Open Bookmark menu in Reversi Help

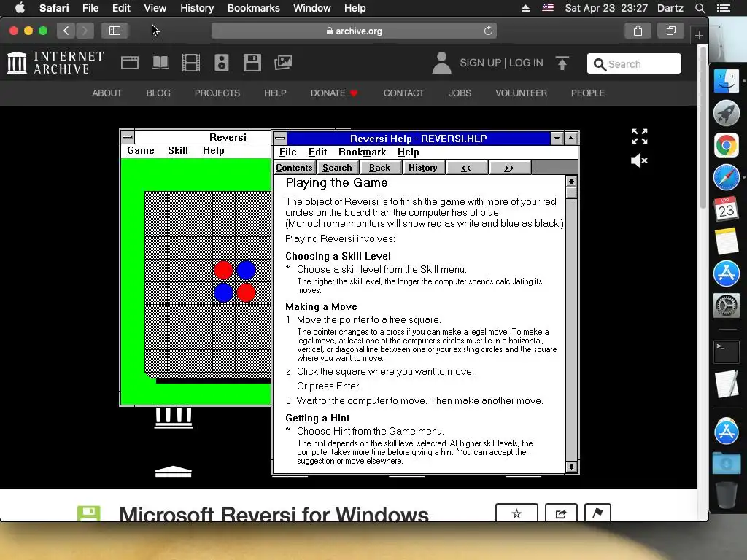(x=362, y=152)
